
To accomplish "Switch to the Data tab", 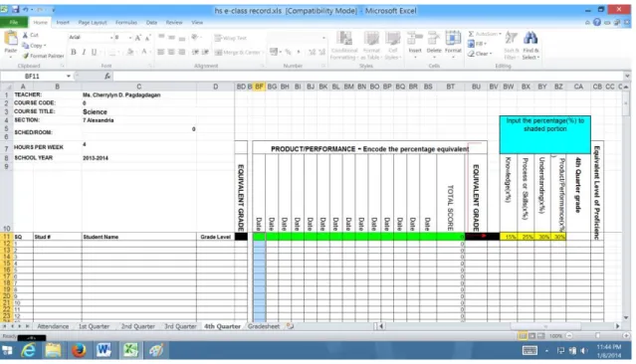I will [x=151, y=22].
